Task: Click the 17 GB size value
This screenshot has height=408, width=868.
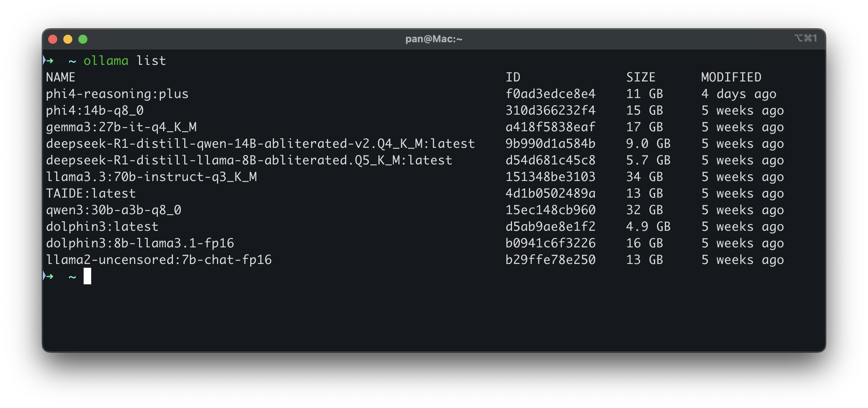Action: click(645, 127)
